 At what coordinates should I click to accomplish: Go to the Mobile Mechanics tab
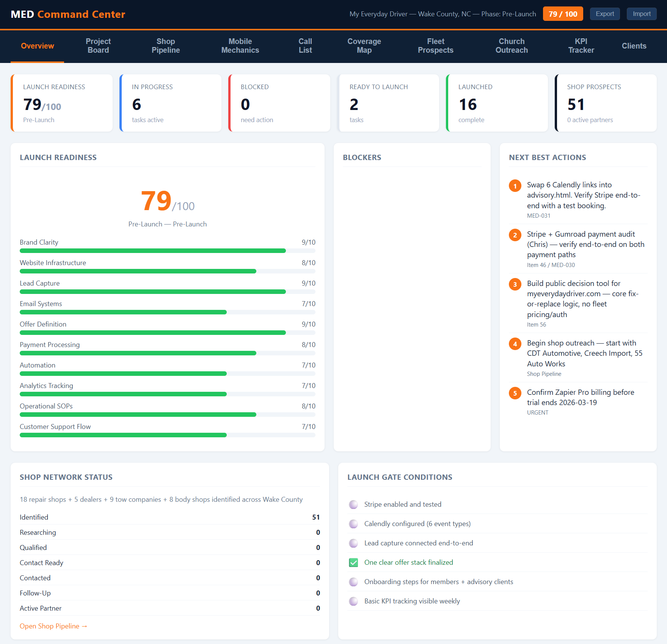coord(240,46)
